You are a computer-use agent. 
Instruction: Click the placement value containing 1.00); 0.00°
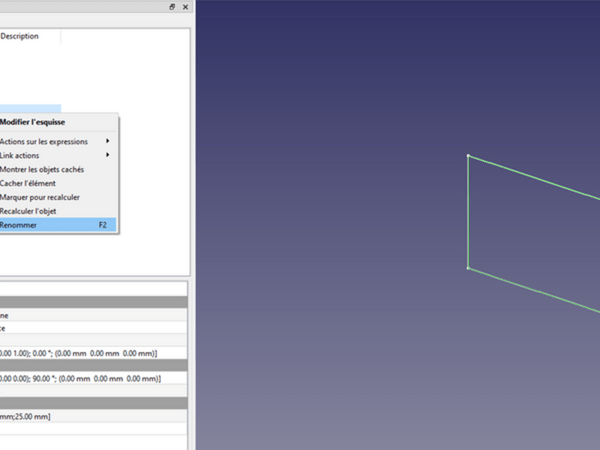[x=80, y=352]
